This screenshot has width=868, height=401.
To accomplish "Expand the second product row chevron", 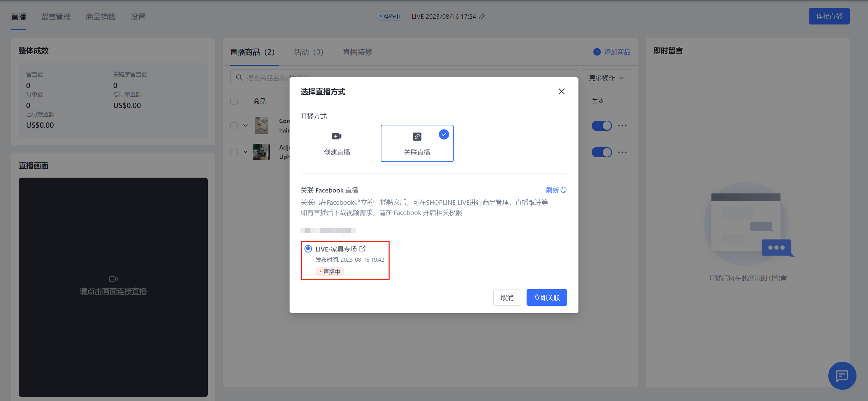I will 245,152.
